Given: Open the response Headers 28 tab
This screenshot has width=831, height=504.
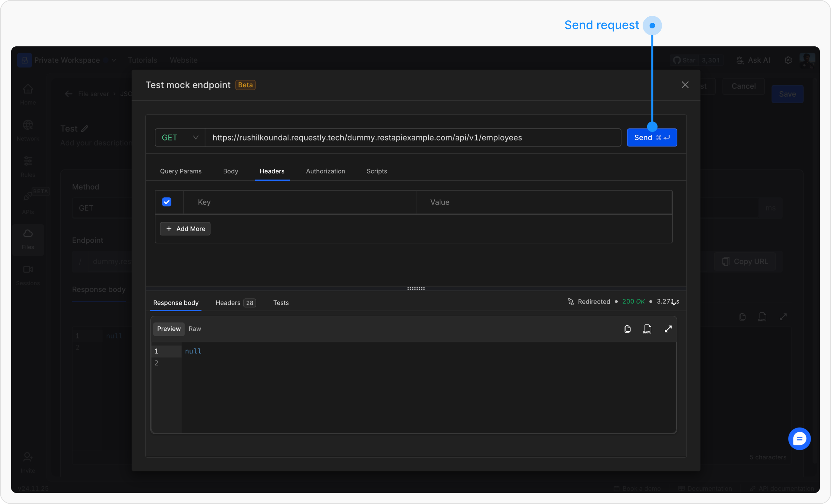Looking at the screenshot, I should (x=235, y=303).
